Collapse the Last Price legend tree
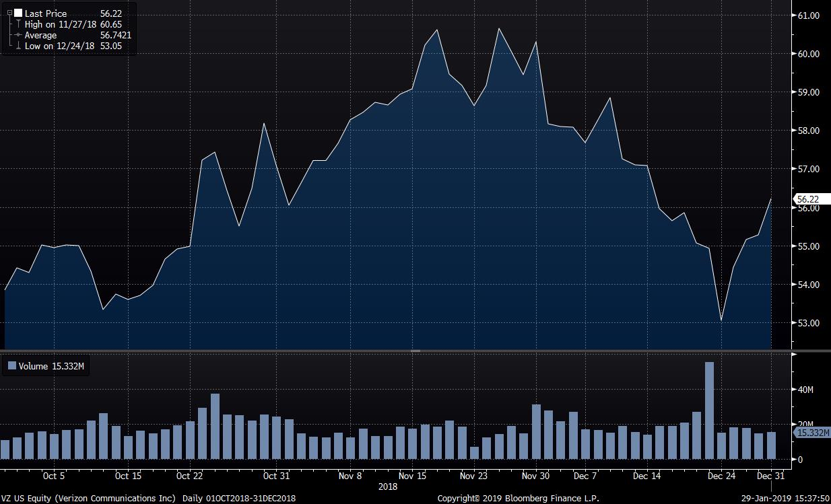 (9, 13)
